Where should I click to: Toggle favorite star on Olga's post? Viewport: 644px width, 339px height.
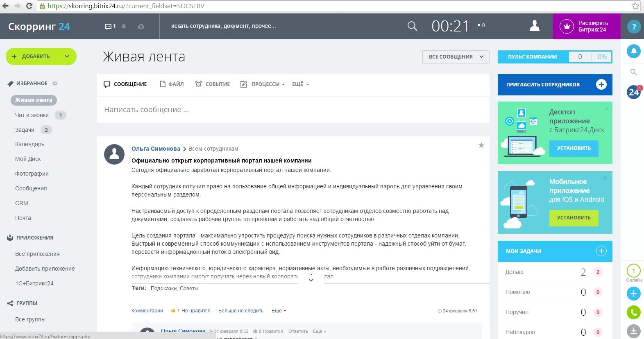coord(481,145)
